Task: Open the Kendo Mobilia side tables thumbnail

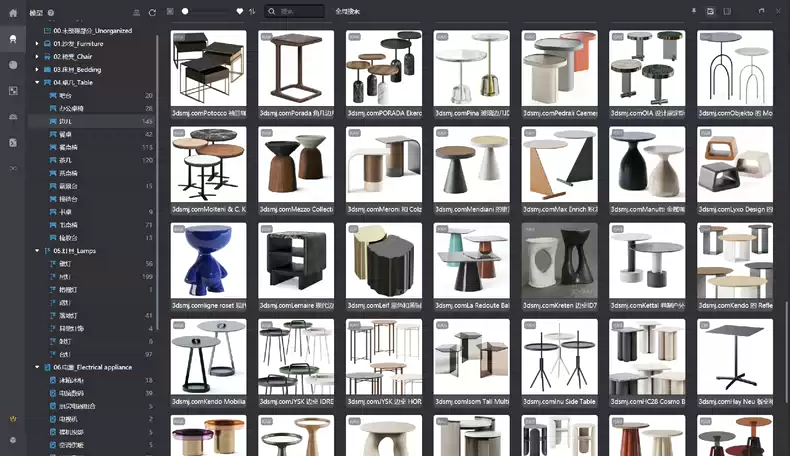Action: pos(209,357)
